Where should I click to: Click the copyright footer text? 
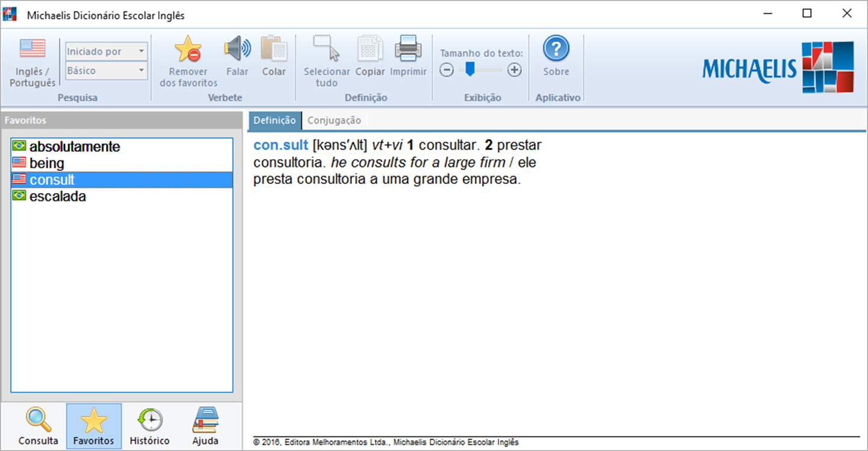pos(386,443)
